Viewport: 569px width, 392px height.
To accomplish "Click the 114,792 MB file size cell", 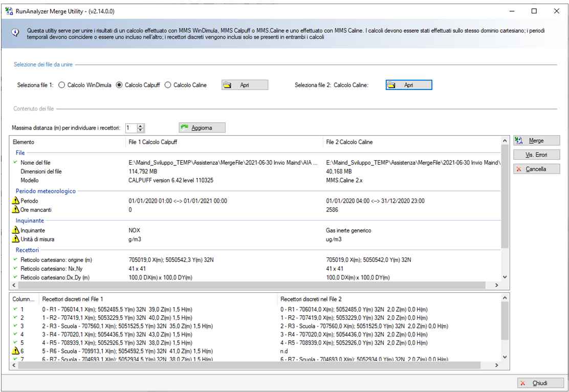I will pos(143,171).
